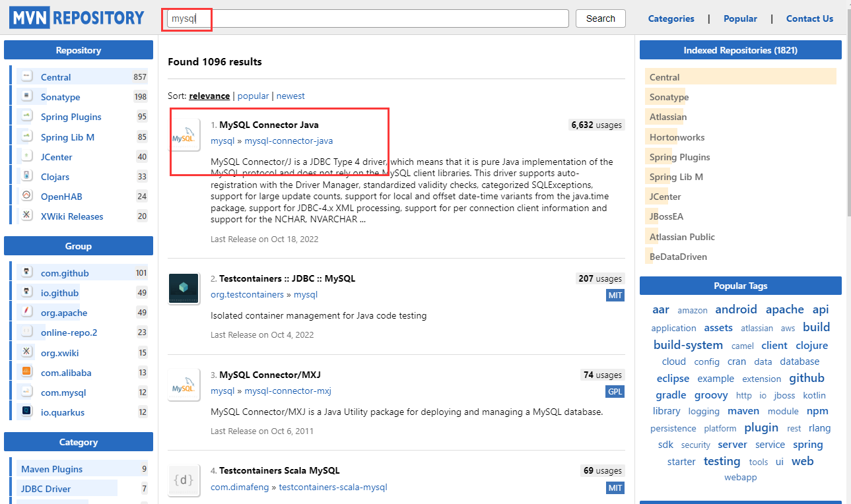Viewport: 851px width, 504px height.
Task: Click the MIT license badge for Testcontainers JDBC
Action: tap(615, 295)
